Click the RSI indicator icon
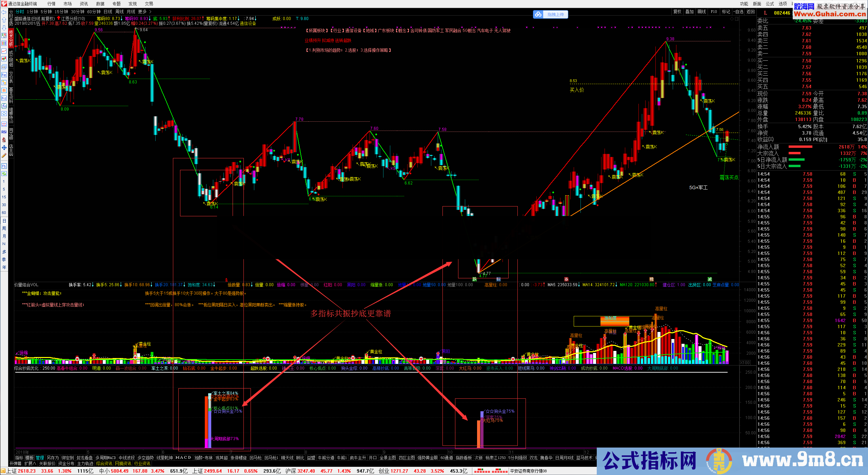Image resolution: width=868 pixels, height=475 pixels. point(4,132)
